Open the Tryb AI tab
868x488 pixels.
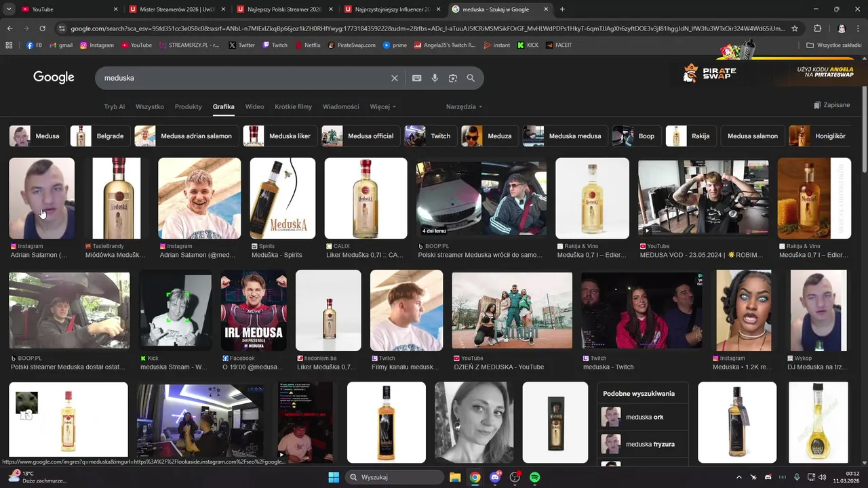(114, 106)
